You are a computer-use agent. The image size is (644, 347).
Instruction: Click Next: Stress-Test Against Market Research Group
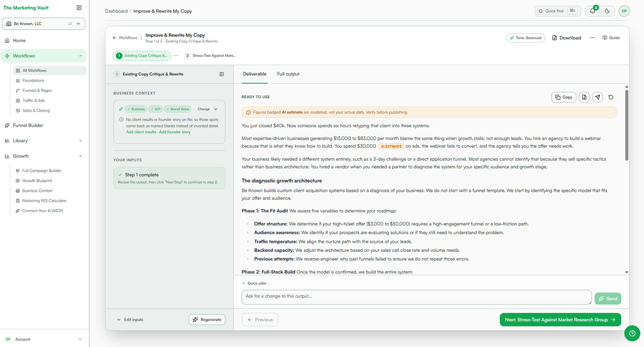point(560,320)
